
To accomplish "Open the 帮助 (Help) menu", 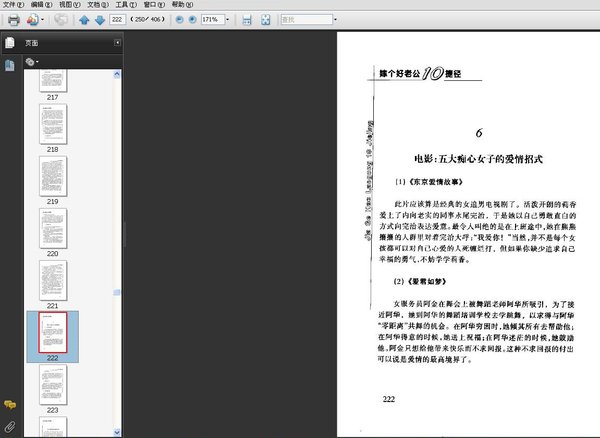I will coord(182,5).
